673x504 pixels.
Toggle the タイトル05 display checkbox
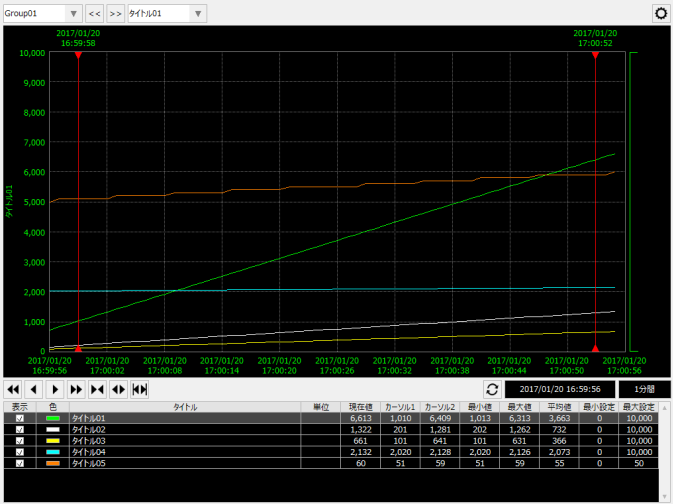[x=20, y=462]
